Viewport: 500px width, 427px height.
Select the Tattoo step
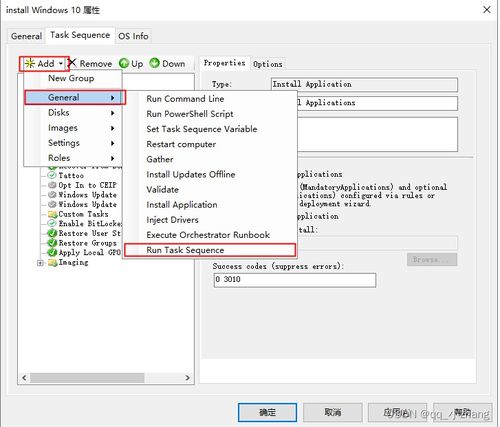point(71,175)
